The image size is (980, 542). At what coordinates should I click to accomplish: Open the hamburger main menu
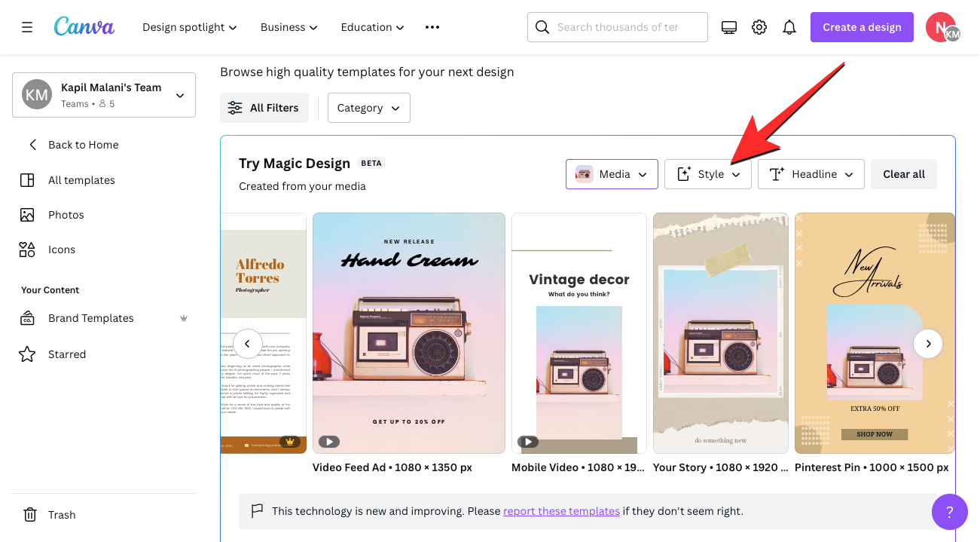click(x=27, y=27)
